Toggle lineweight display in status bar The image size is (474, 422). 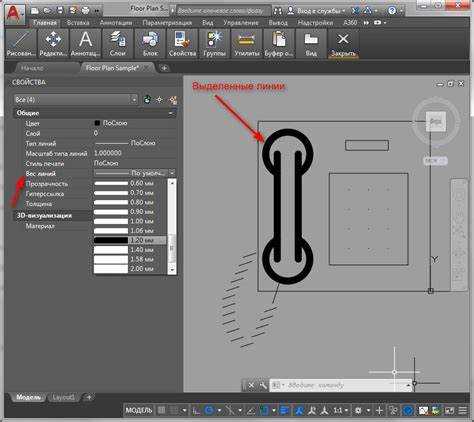pos(285,410)
